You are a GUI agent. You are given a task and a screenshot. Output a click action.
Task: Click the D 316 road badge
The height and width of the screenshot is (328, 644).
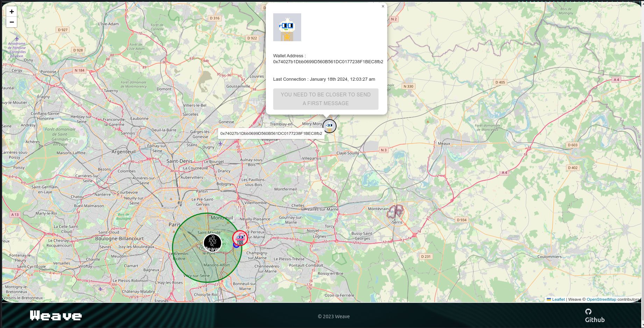[215, 18]
